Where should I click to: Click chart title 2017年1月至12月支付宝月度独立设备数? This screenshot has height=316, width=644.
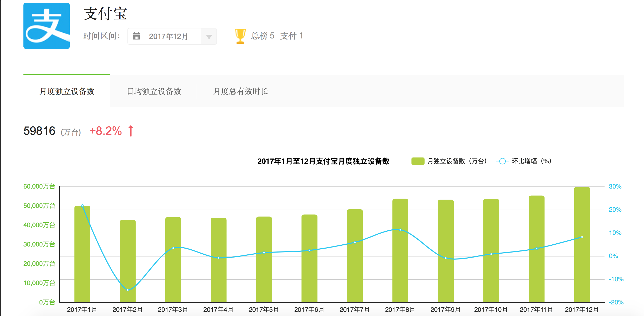coord(323,161)
